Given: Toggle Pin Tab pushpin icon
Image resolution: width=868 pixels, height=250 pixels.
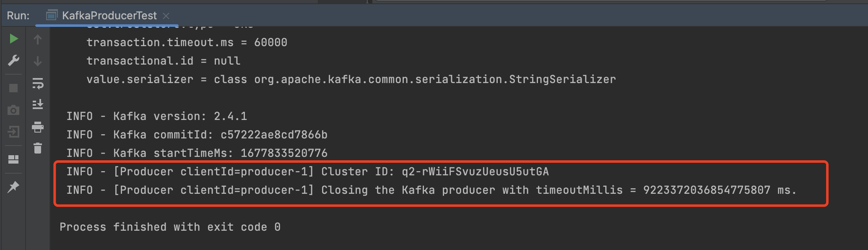Looking at the screenshot, I should pyautogui.click(x=13, y=187).
